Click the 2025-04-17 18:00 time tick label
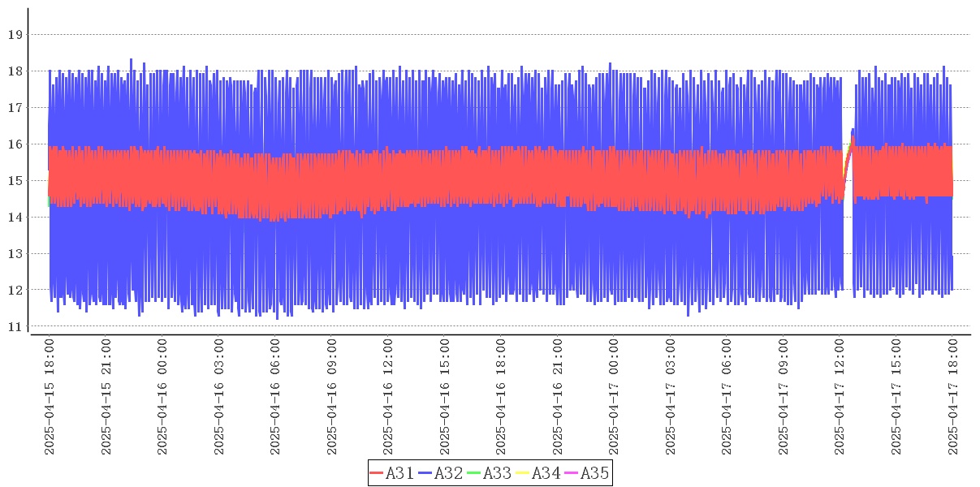Screen dimensions: 980x487 tap(952, 398)
